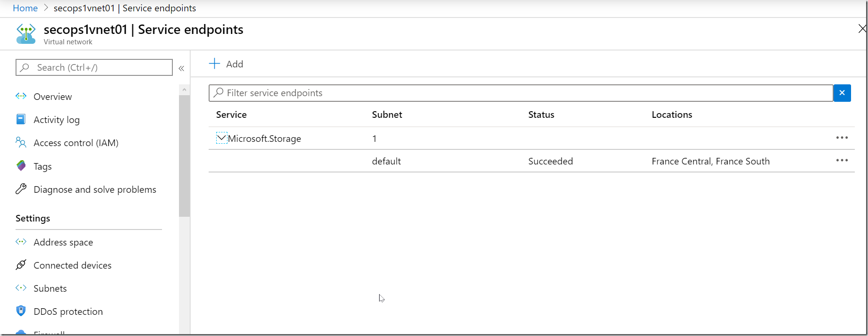Close the Service endpoints blade
868x336 pixels.
coord(862,29)
